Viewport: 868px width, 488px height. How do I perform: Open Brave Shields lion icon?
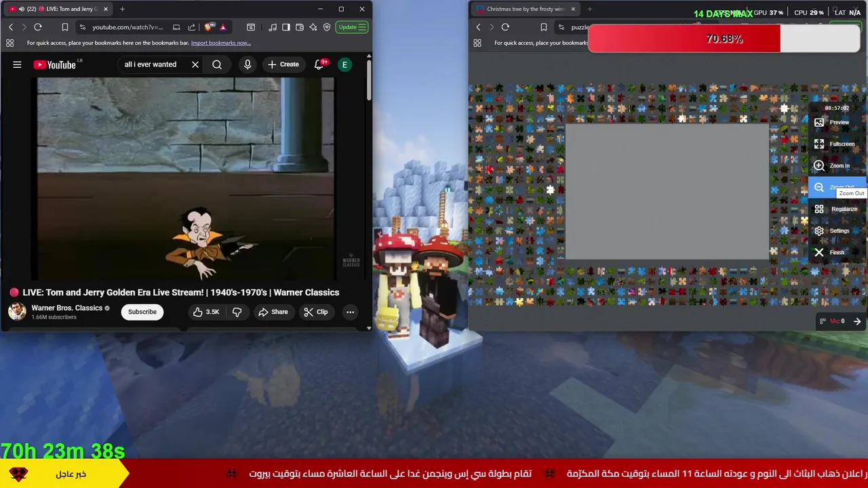coord(210,27)
